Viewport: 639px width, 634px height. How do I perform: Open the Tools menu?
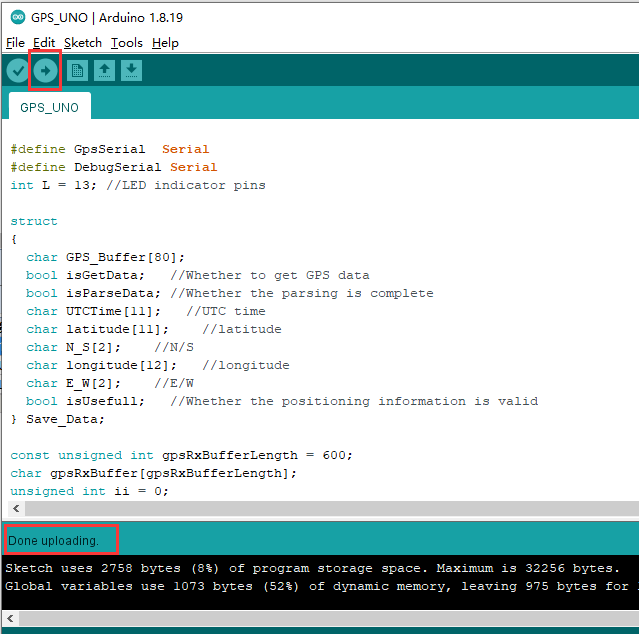127,43
